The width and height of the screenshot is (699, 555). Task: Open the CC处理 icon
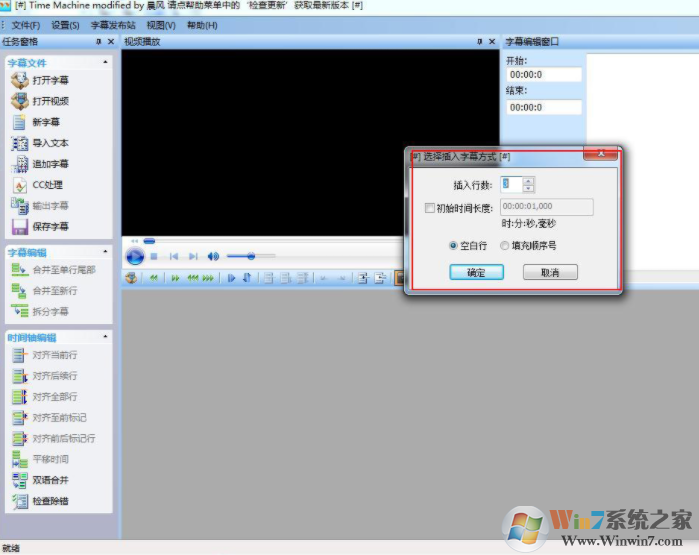pos(20,185)
